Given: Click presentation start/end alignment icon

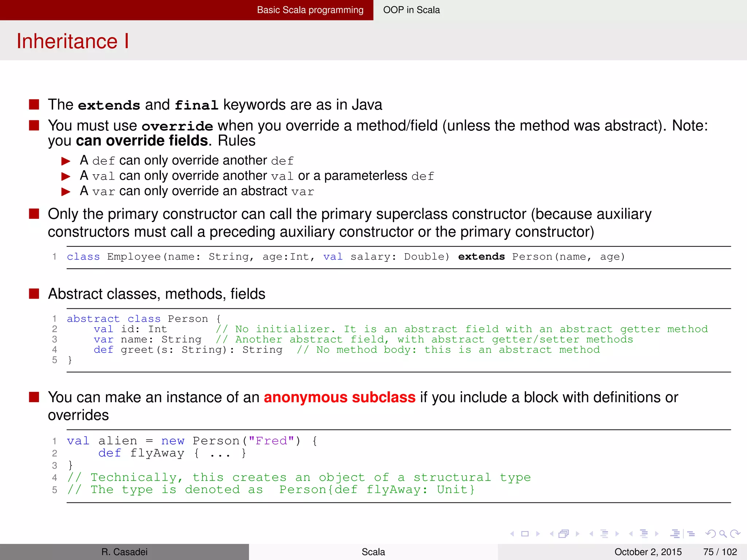Looking at the screenshot, I should [675, 534].
